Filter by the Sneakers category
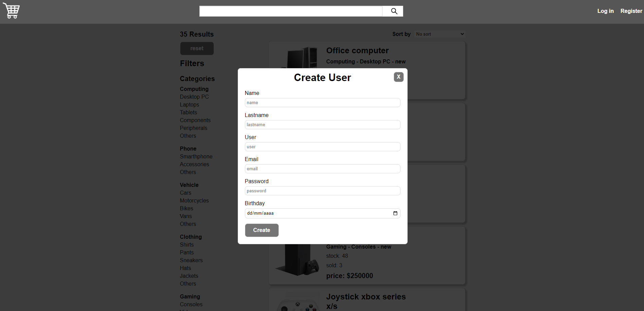This screenshot has width=644, height=311. coord(191,260)
